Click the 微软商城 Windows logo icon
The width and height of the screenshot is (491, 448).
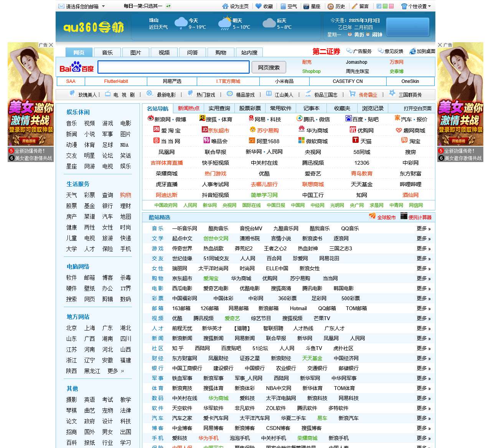point(302,141)
